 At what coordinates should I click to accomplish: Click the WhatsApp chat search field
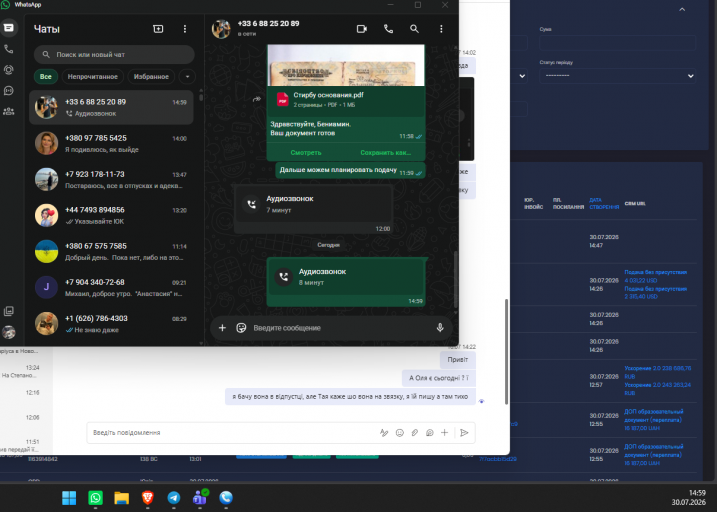coord(114,54)
